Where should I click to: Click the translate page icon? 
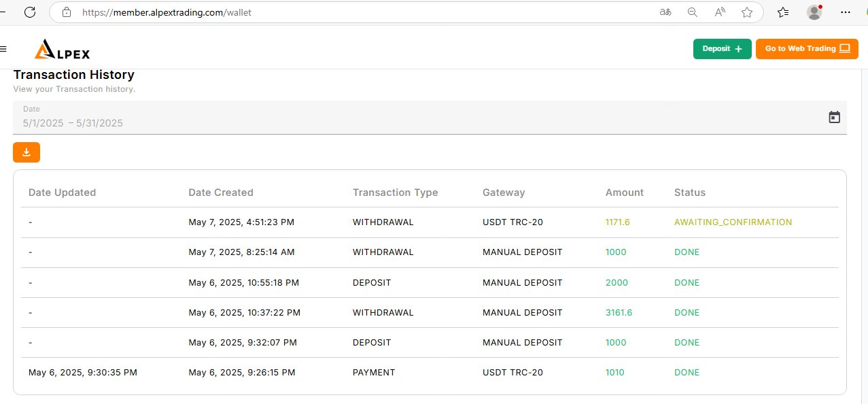[x=665, y=12]
